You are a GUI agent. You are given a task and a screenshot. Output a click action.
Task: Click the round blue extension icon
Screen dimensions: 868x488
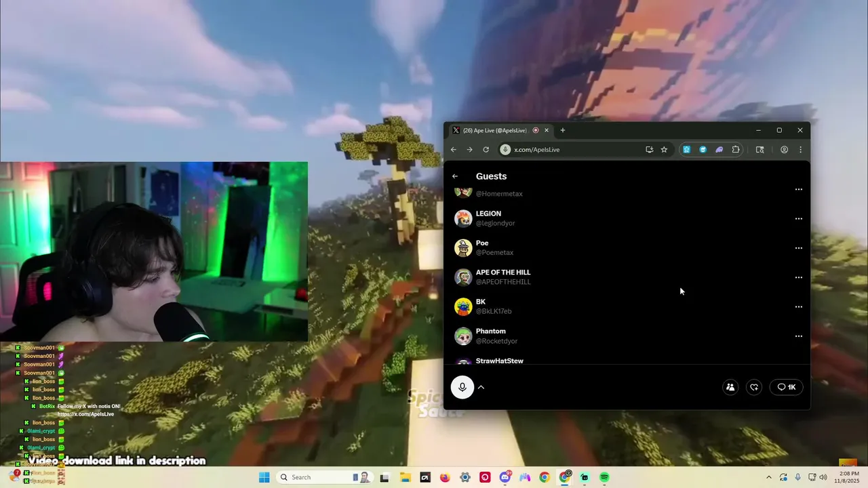click(x=703, y=150)
